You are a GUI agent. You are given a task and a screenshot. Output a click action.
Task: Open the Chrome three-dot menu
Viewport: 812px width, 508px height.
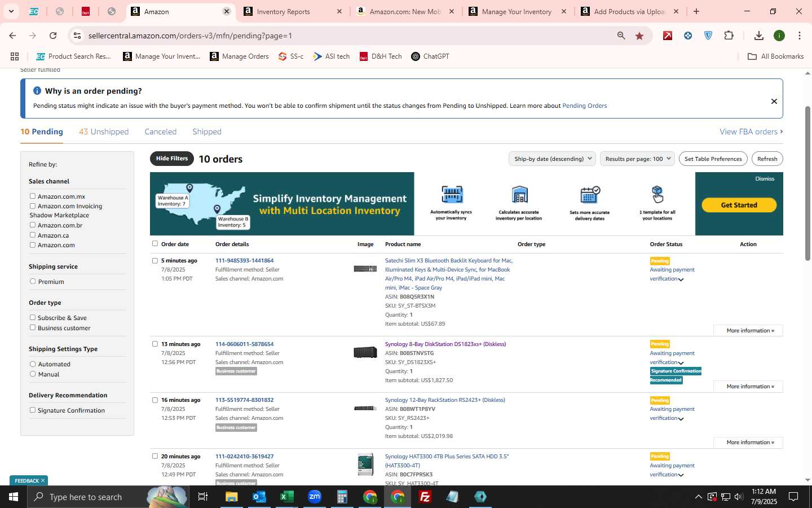799,36
